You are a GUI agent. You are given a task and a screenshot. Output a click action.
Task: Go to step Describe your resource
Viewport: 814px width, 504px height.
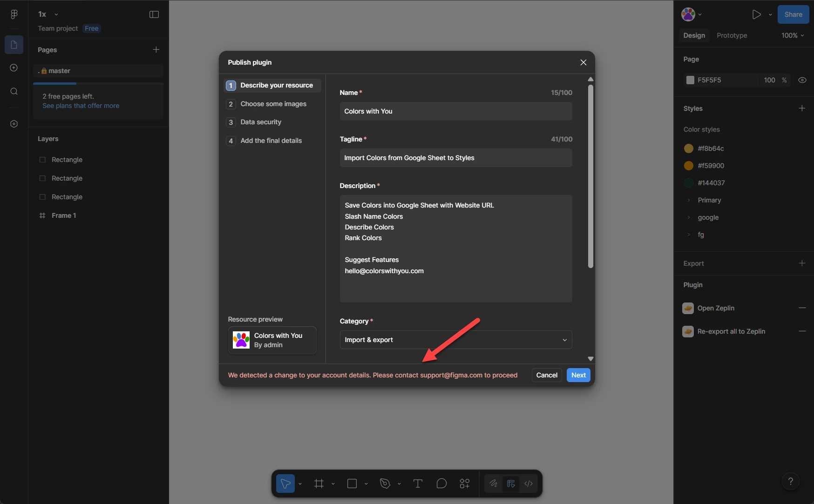coord(272,85)
